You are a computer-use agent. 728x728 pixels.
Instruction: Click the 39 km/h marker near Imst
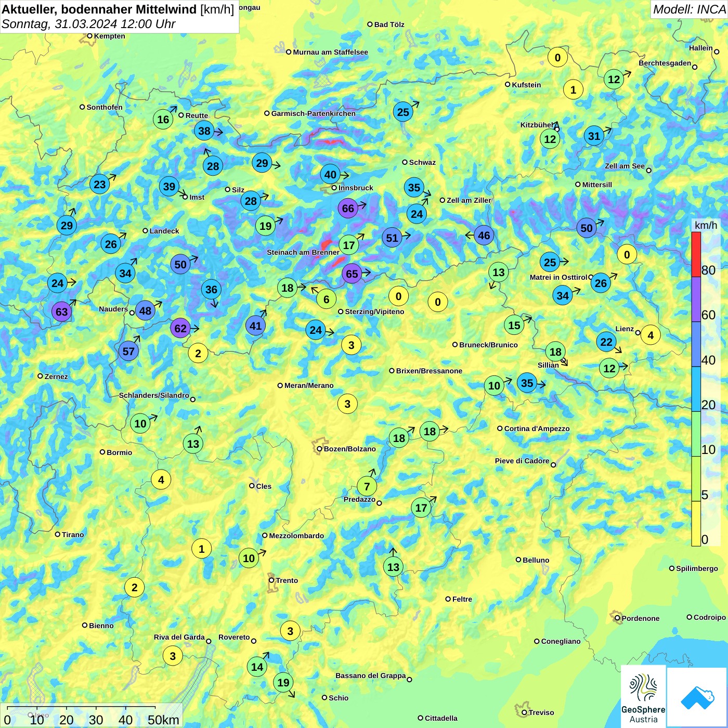click(x=169, y=186)
